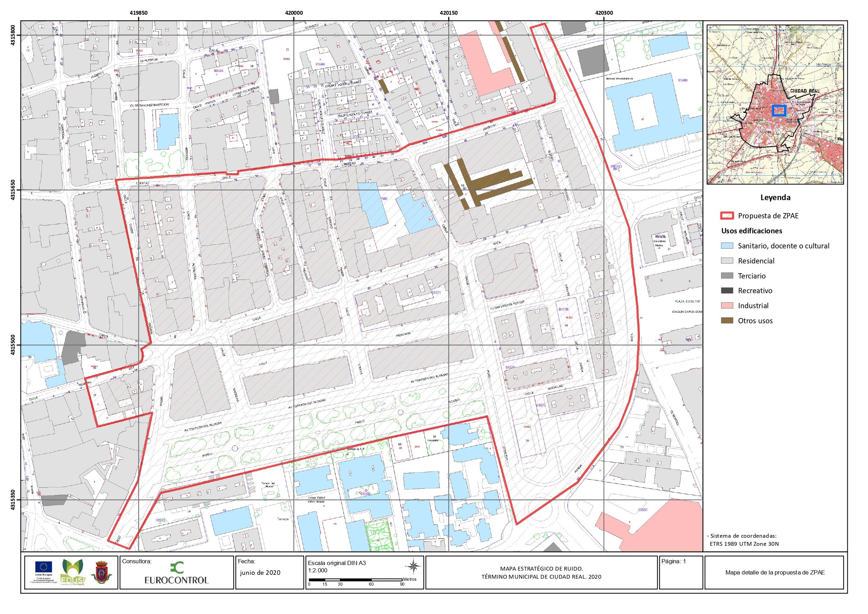
Task: Click the Terciario legend label
Action: click(752, 276)
